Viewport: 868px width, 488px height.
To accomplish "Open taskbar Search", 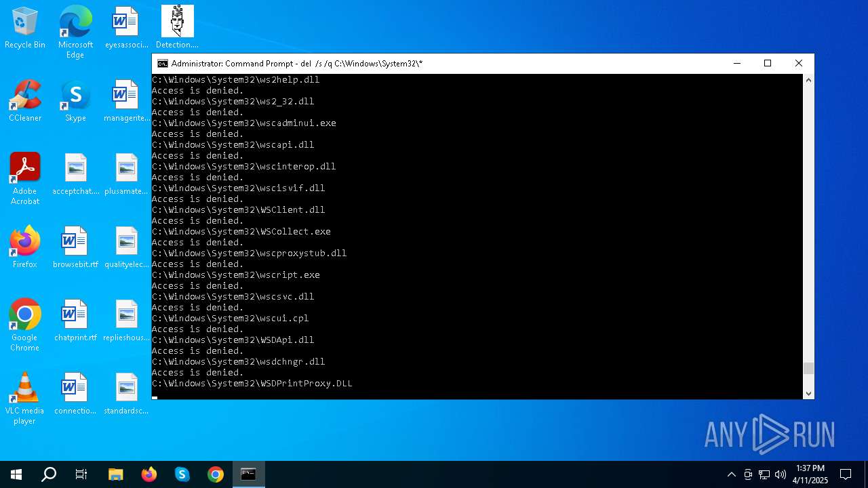I will [x=49, y=474].
